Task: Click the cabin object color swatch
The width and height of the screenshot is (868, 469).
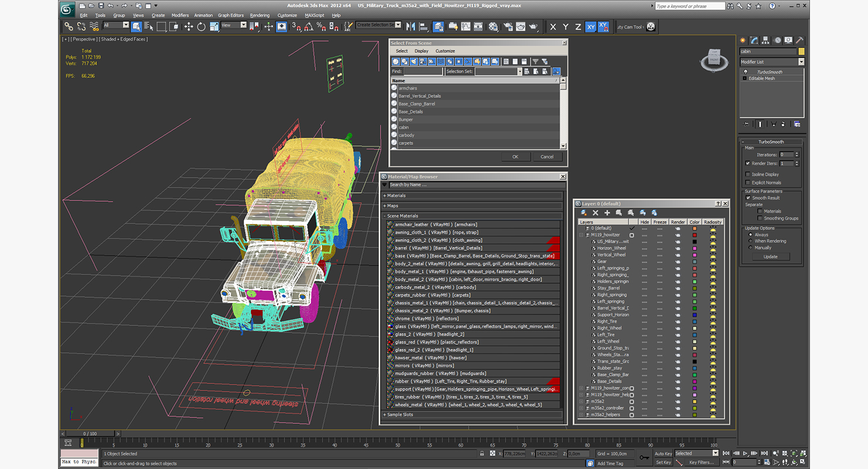Action: (802, 52)
